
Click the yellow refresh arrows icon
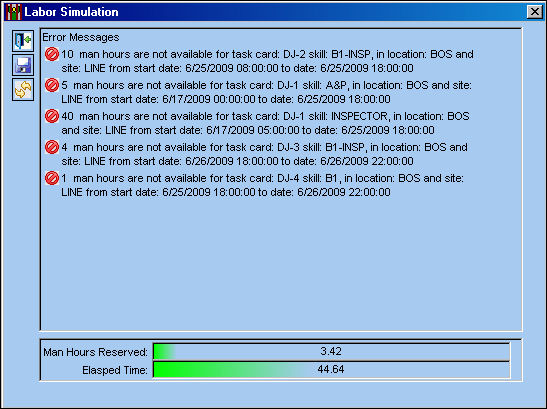(x=23, y=90)
